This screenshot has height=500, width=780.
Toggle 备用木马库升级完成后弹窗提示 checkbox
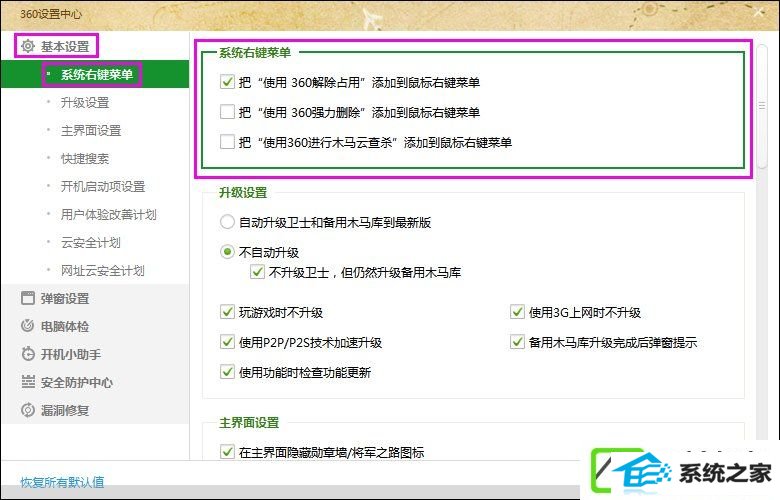[x=517, y=342]
